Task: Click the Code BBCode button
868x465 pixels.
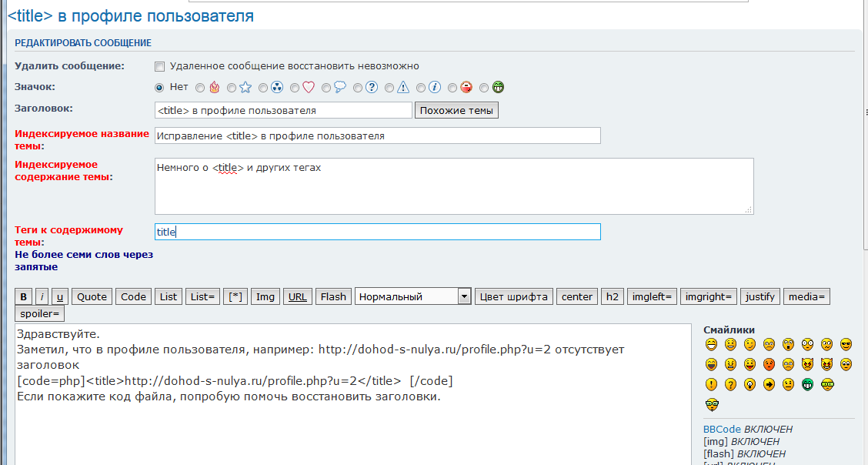Action: [133, 296]
